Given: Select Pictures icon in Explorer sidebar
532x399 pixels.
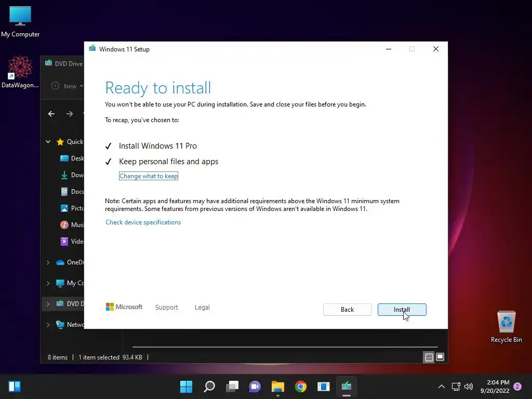Looking at the screenshot, I should (x=64, y=208).
